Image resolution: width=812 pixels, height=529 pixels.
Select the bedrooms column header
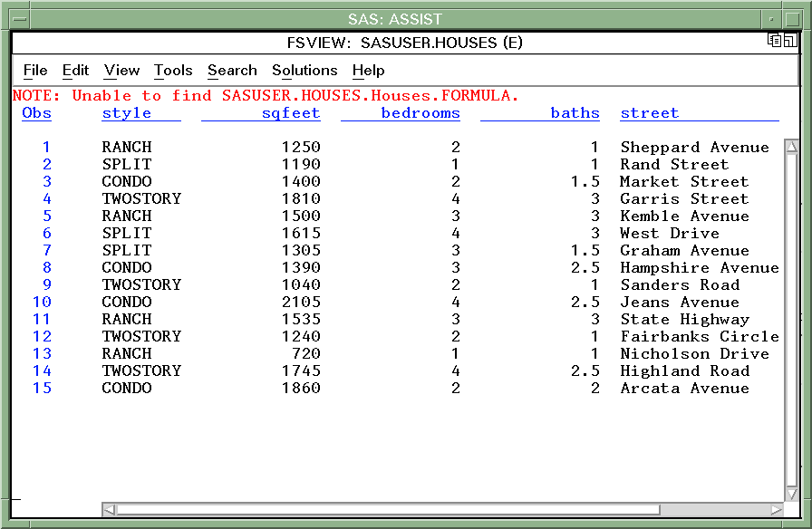tap(421, 112)
